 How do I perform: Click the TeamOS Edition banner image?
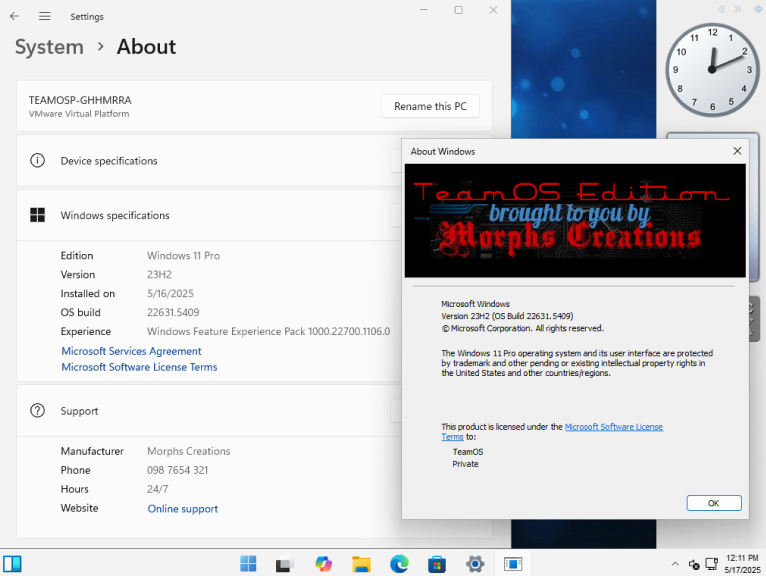click(575, 220)
